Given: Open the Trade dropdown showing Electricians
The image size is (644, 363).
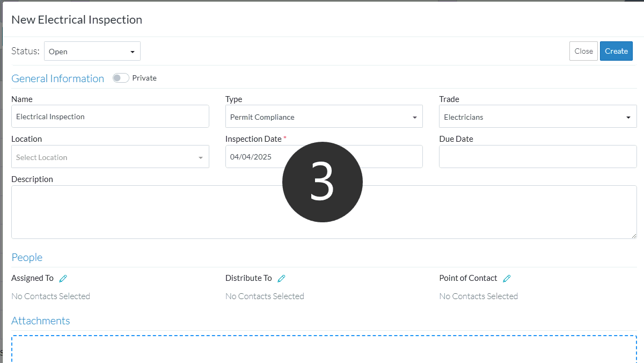Looking at the screenshot, I should [x=538, y=117].
